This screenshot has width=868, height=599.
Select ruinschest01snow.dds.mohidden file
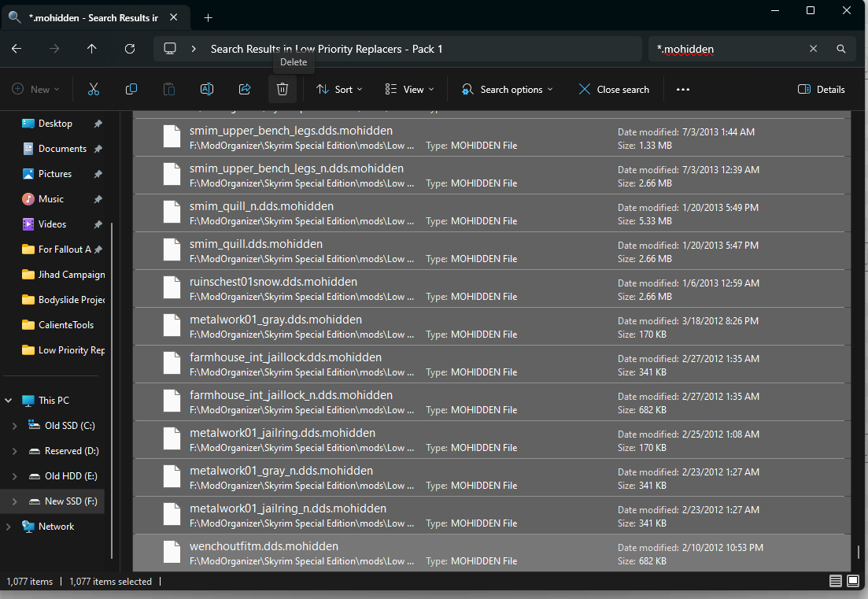(492, 288)
